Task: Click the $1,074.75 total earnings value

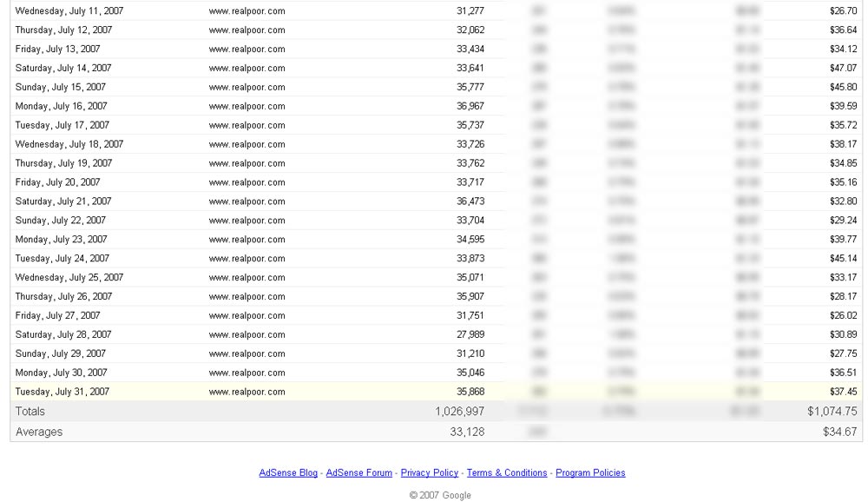Action: (832, 412)
